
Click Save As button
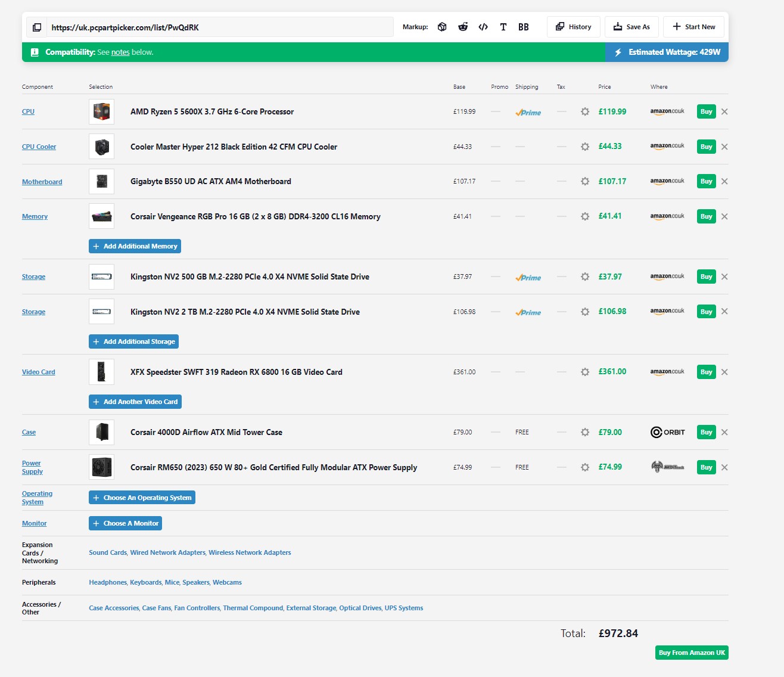(x=631, y=27)
